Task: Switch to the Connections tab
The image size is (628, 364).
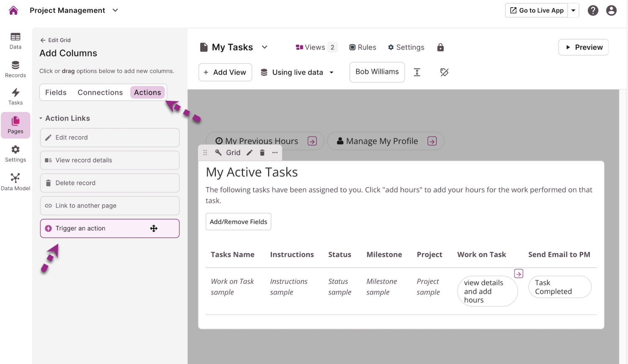Action: click(100, 92)
